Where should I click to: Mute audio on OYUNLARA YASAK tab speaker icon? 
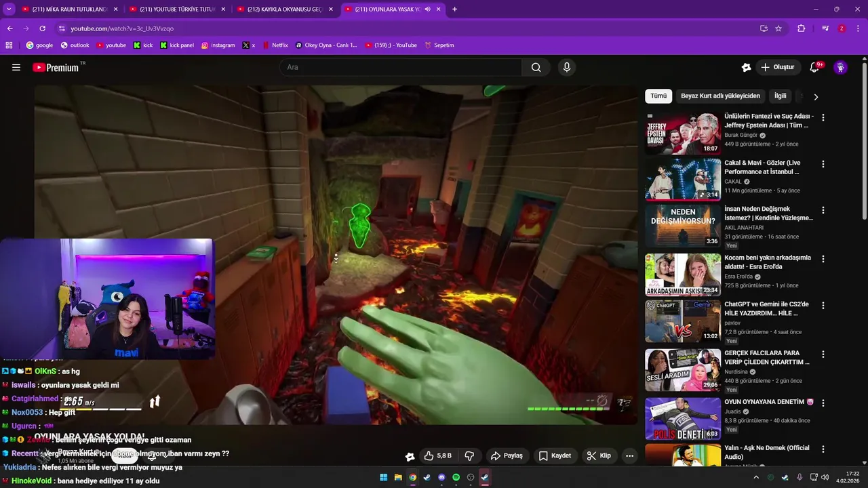[428, 9]
